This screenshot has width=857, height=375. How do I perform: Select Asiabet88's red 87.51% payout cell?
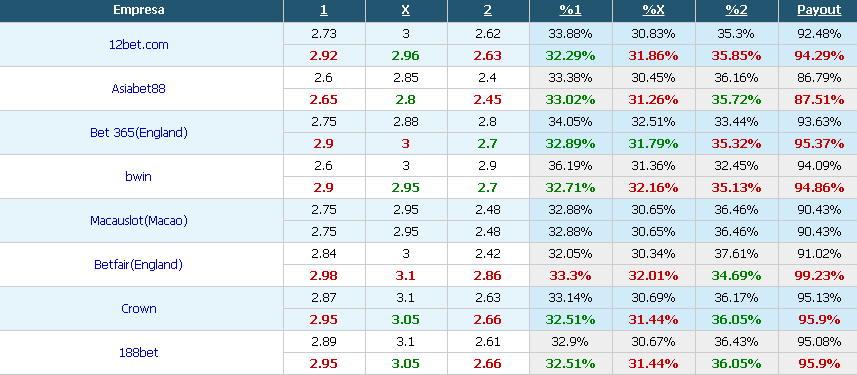coord(820,99)
